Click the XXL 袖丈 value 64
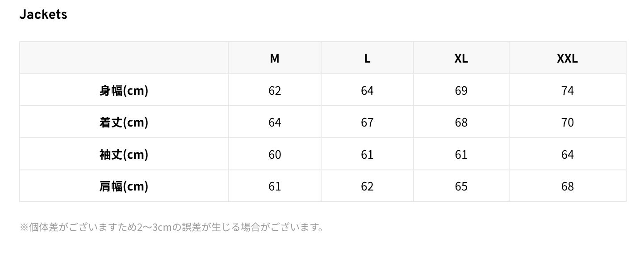The width and height of the screenshot is (644, 254). [567, 154]
